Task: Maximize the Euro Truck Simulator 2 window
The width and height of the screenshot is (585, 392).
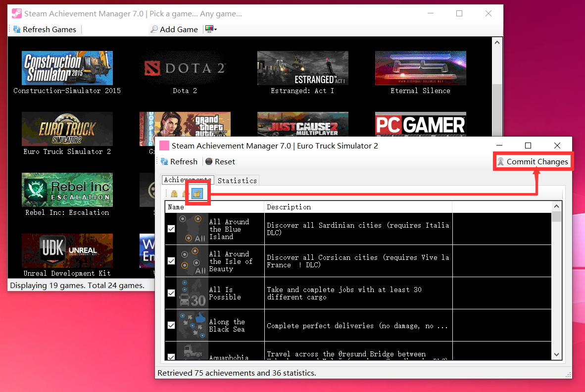Action: [528, 146]
